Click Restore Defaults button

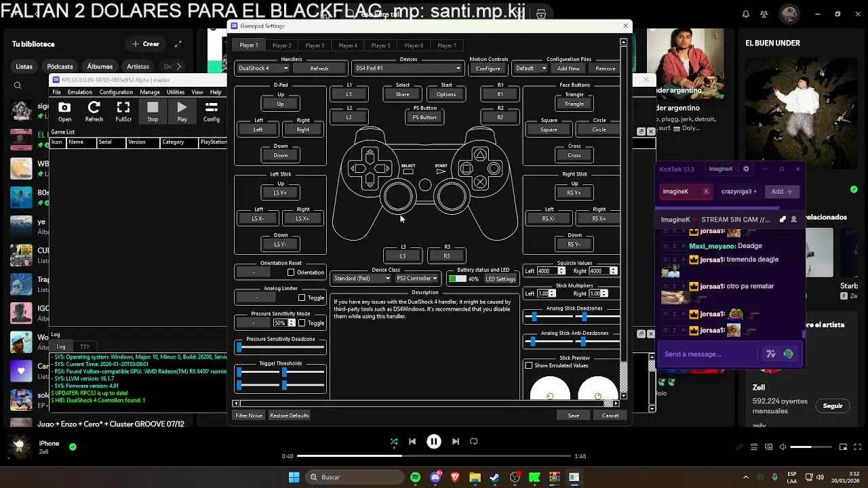tap(289, 415)
